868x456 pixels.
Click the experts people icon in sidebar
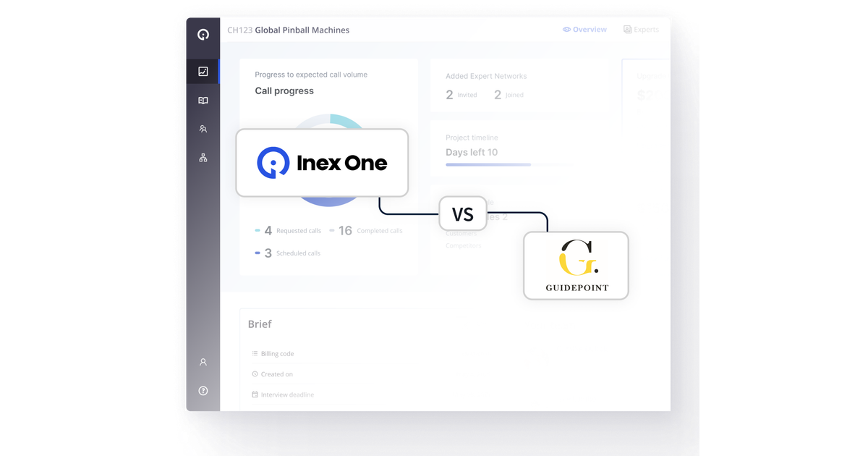click(x=203, y=128)
